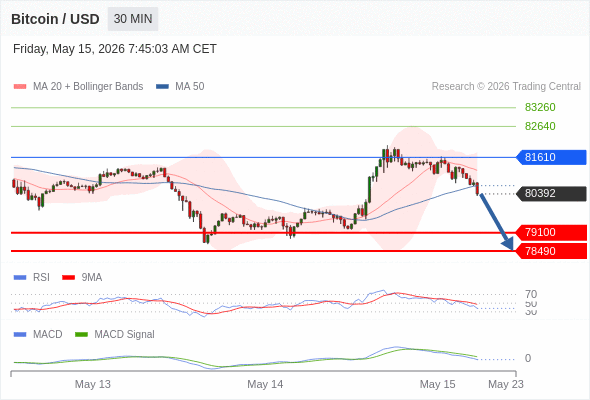The image size is (590, 400).
Task: Click the MA 50 blue legend swatch
Action: click(162, 87)
